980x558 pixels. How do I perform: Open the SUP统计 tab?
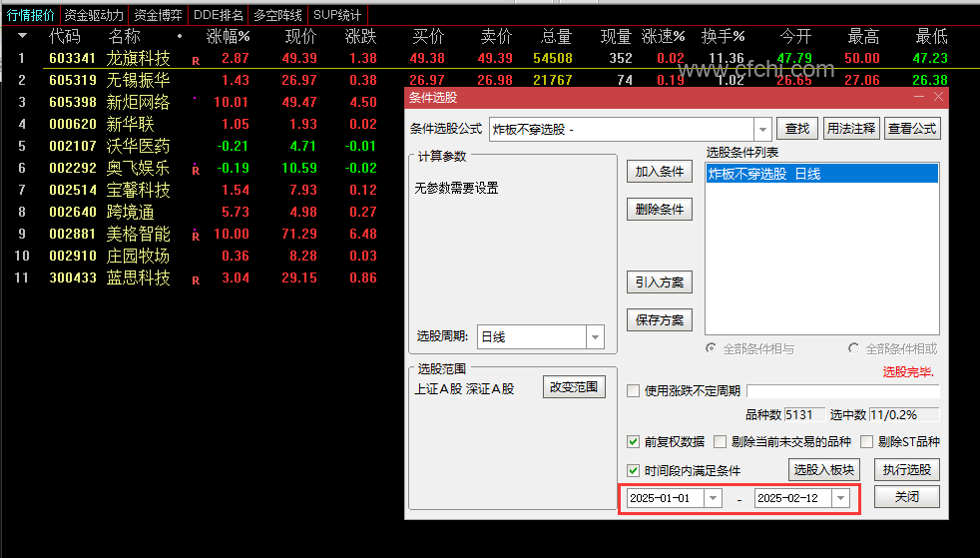coord(337,14)
